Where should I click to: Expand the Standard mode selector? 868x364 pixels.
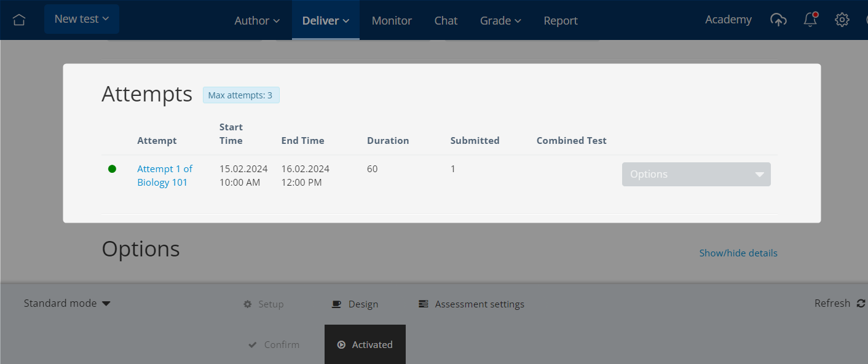click(67, 303)
